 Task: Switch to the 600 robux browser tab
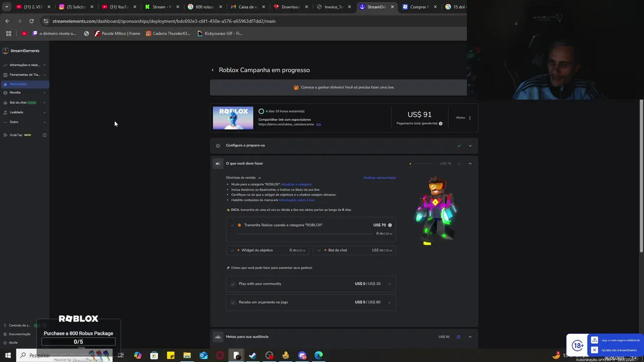(205, 7)
